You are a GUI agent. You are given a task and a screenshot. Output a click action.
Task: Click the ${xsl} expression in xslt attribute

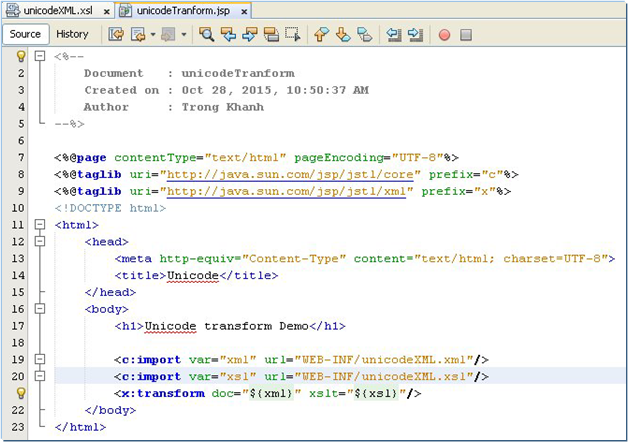point(376,393)
